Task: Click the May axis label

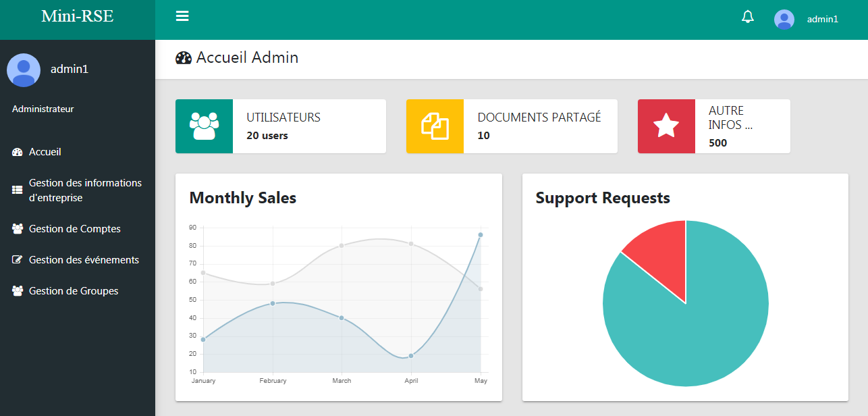Action: (x=481, y=381)
